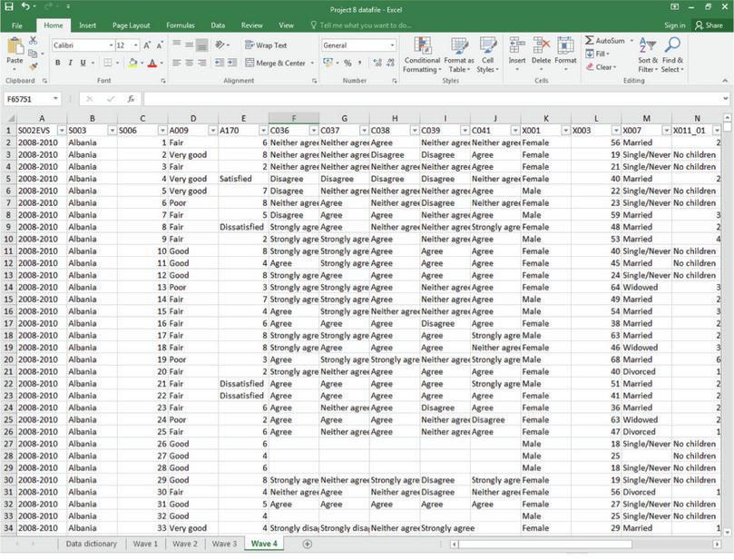Image resolution: width=734 pixels, height=560 pixels.
Task: Open the X007 column filter dropdown
Action: [x=667, y=130]
